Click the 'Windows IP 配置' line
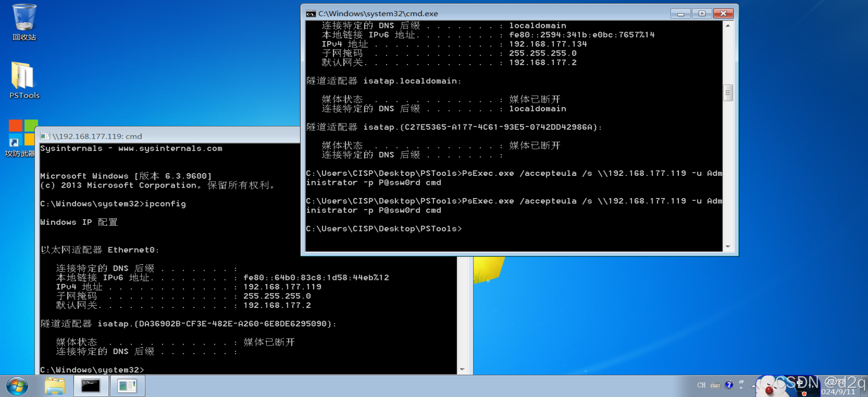This screenshot has height=397, width=868. pyautogui.click(x=79, y=222)
